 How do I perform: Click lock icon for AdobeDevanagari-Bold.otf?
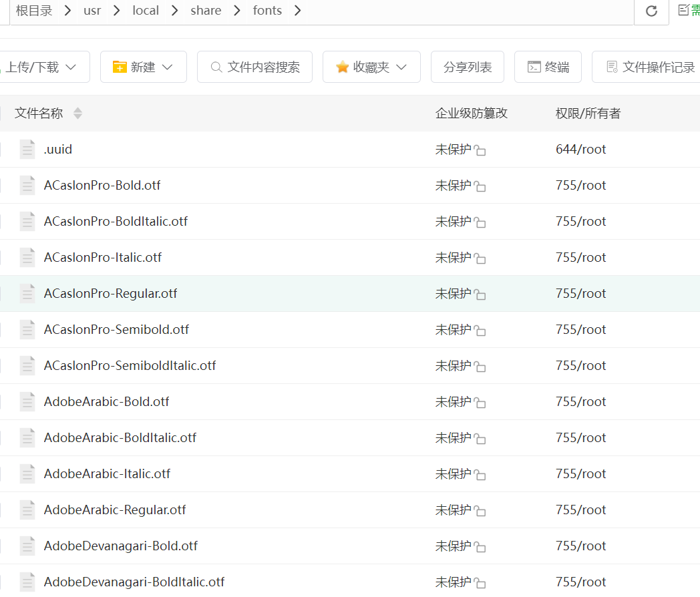[480, 547]
